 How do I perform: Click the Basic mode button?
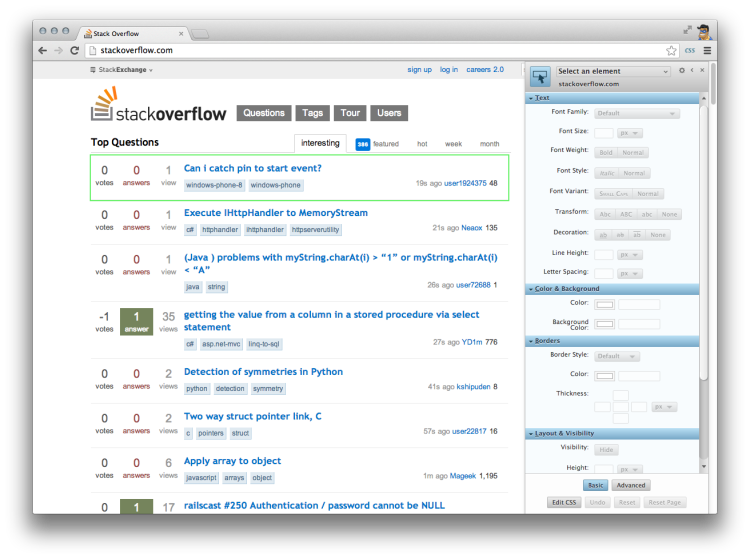[x=596, y=485]
